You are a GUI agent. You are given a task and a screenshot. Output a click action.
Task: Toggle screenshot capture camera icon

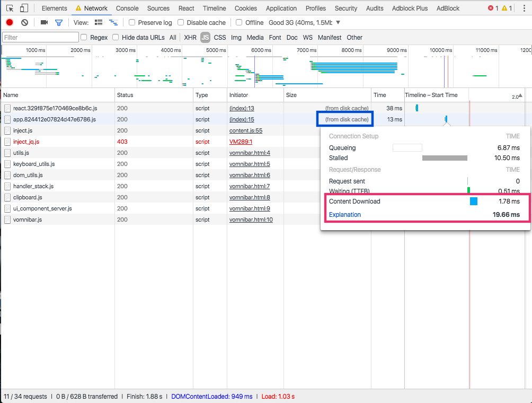(x=44, y=23)
